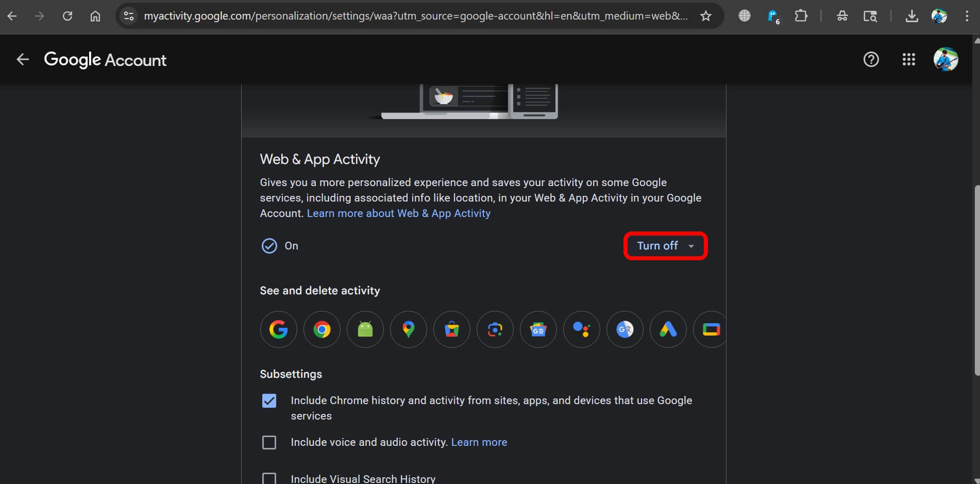Open Google Translate activity icon
Image resolution: width=980 pixels, height=484 pixels.
pyautogui.click(x=625, y=329)
